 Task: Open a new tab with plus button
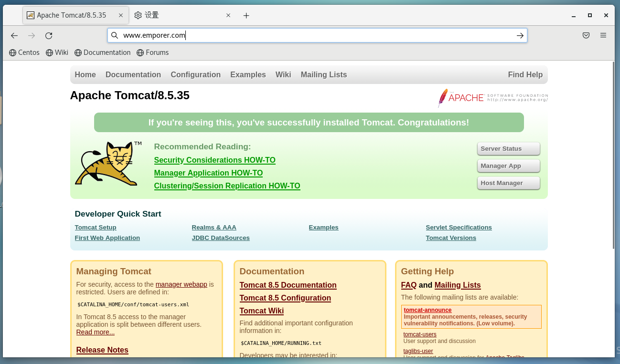pos(246,15)
